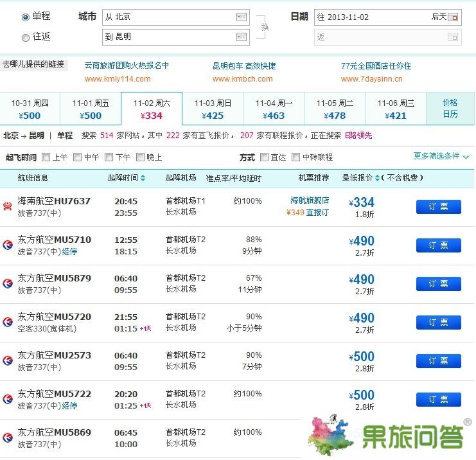Viewport: 476px width, 460px height.
Task: Expand 更多筛选条件 more filters
Action: pyautogui.click(x=441, y=156)
